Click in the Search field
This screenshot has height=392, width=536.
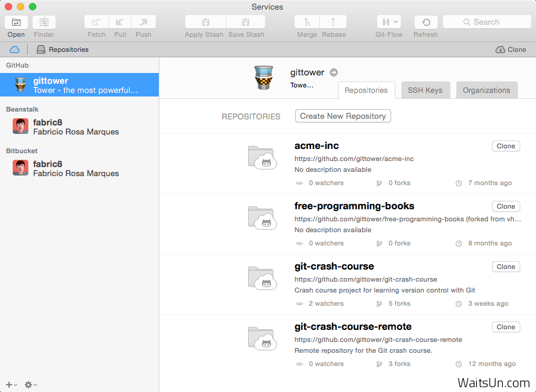tap(487, 22)
